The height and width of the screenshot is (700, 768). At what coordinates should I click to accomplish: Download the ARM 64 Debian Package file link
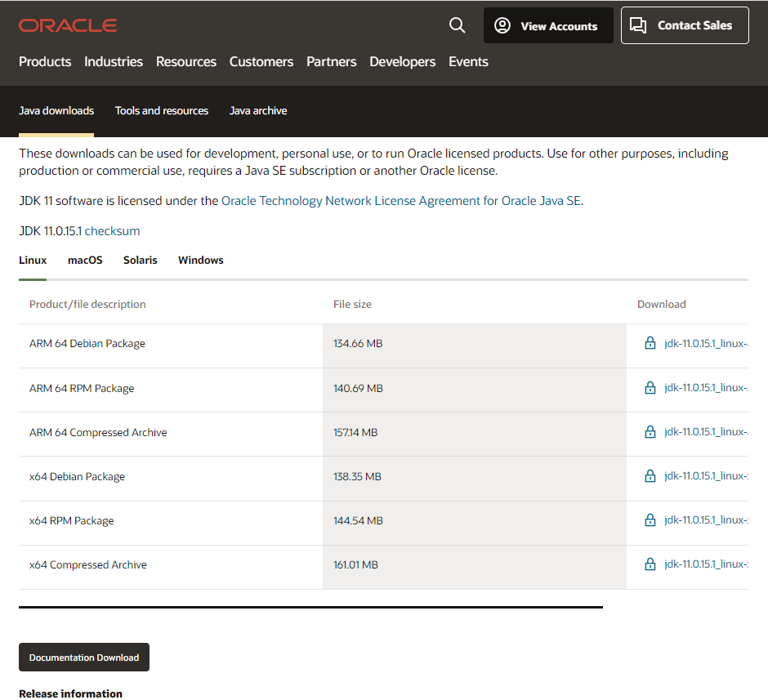[706, 344]
